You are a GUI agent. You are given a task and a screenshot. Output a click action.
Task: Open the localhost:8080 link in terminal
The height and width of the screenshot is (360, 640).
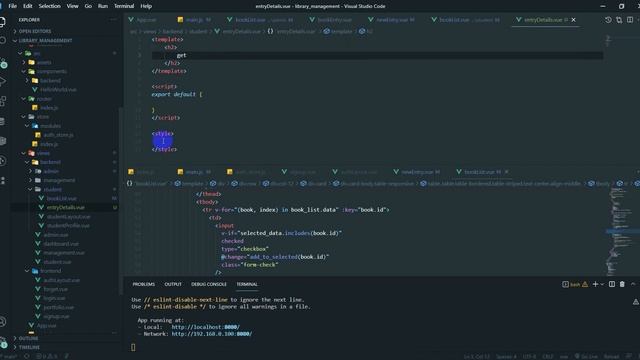coord(205,327)
